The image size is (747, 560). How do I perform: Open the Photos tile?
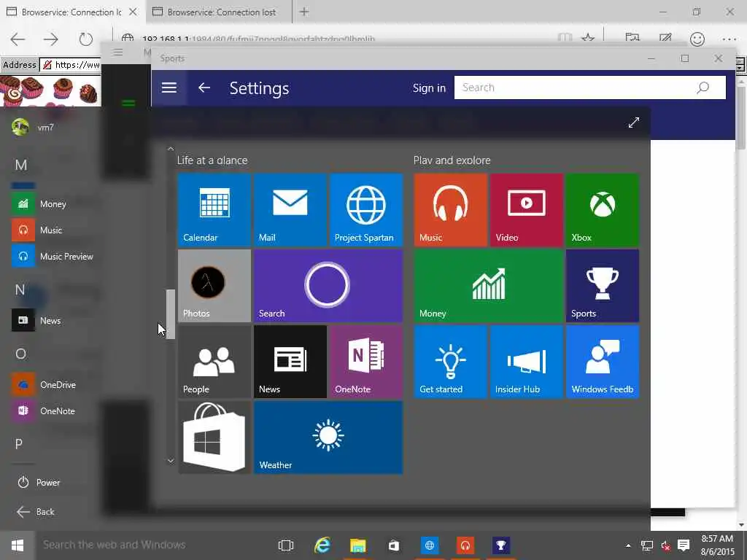214,286
